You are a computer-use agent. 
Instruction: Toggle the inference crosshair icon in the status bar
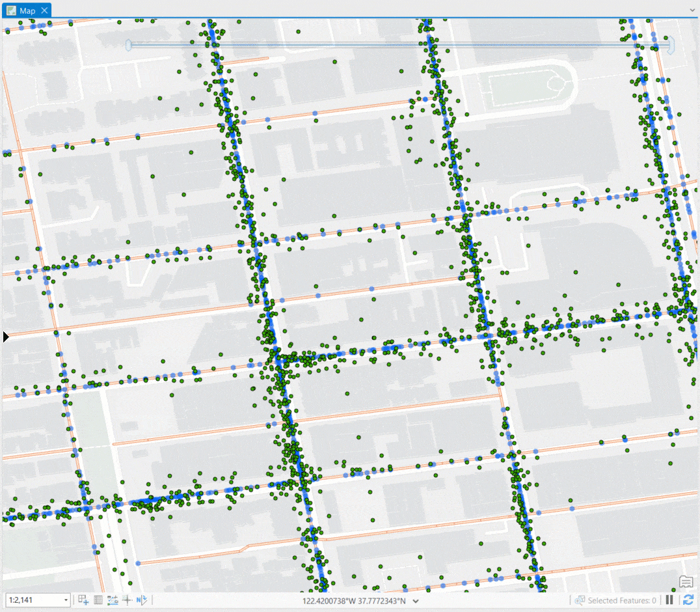128,600
